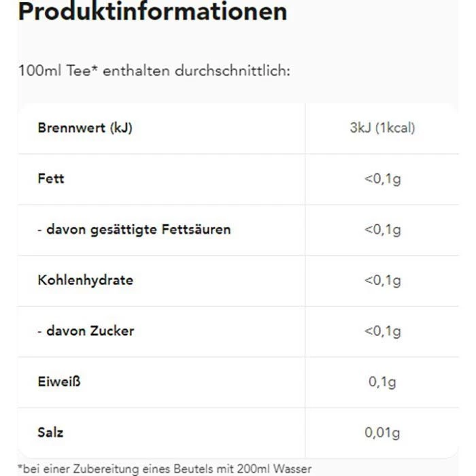Viewport: 476px width, 476px height.
Task: Click the <0,1g value for Kohlenhydrate
Action: (x=382, y=280)
